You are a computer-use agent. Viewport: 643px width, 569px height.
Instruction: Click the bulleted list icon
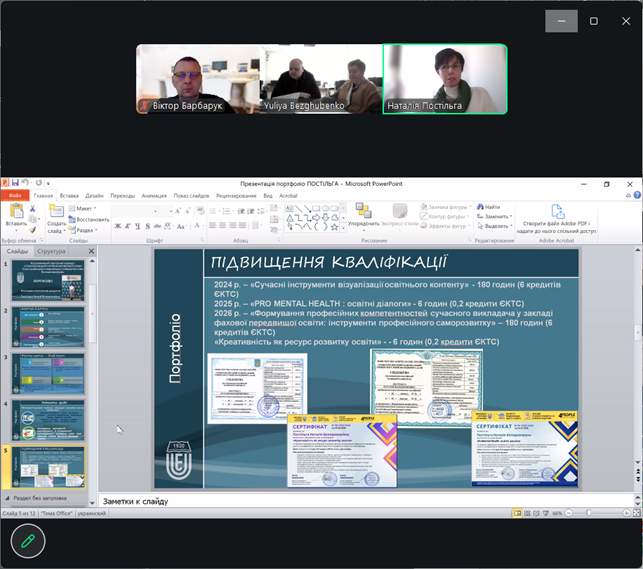pos(212,211)
